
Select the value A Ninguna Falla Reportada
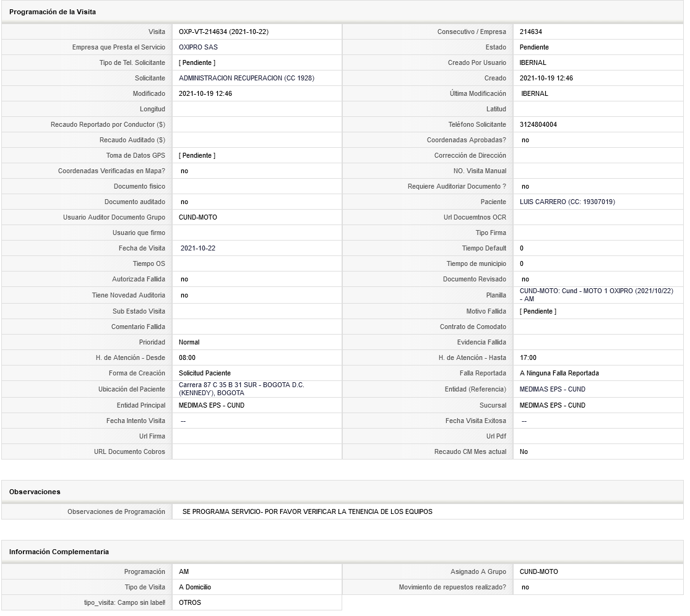[x=559, y=374]
